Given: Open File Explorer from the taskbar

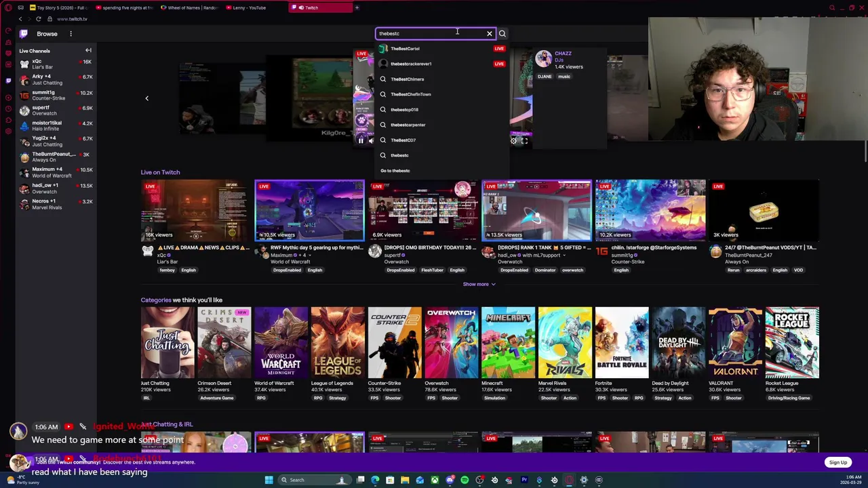Looking at the screenshot, I should [405, 480].
